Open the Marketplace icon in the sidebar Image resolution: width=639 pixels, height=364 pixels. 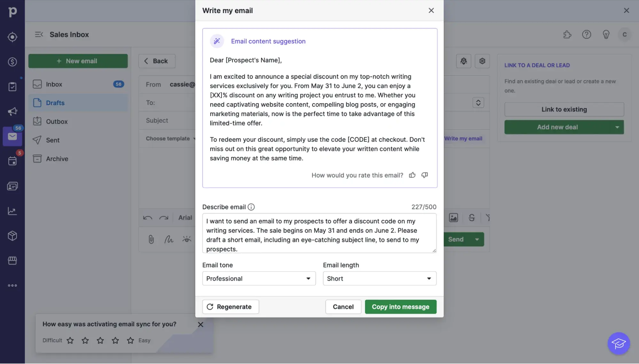(x=12, y=261)
